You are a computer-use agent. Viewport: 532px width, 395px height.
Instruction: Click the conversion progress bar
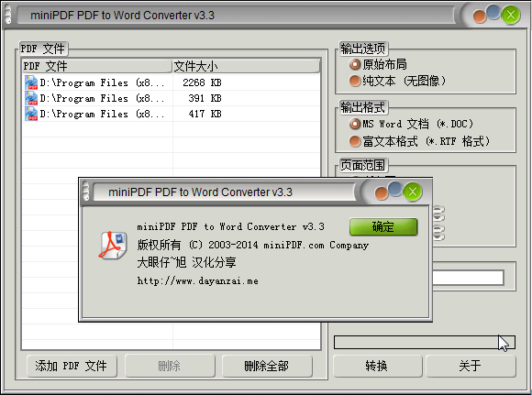[x=425, y=342]
